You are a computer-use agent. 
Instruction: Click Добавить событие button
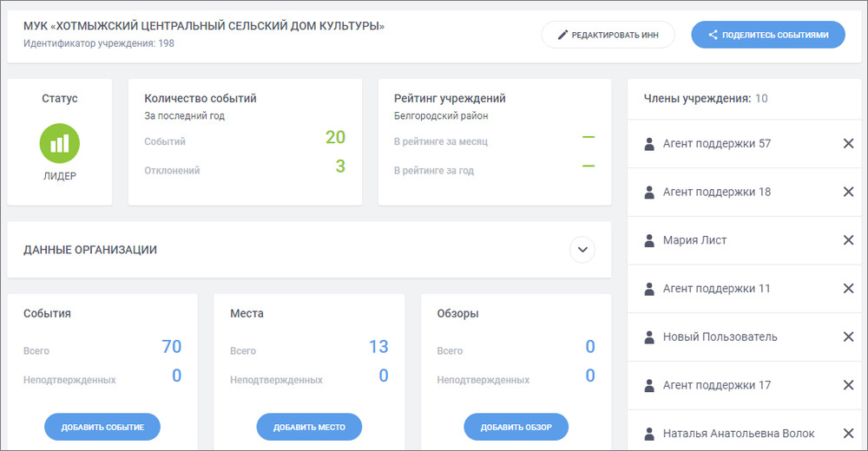click(x=102, y=427)
